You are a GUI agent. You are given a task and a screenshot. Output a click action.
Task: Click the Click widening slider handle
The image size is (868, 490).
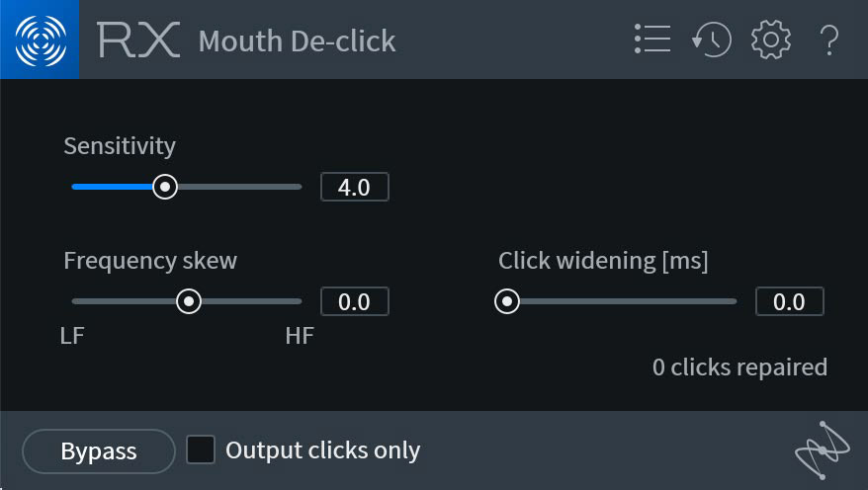[507, 301]
